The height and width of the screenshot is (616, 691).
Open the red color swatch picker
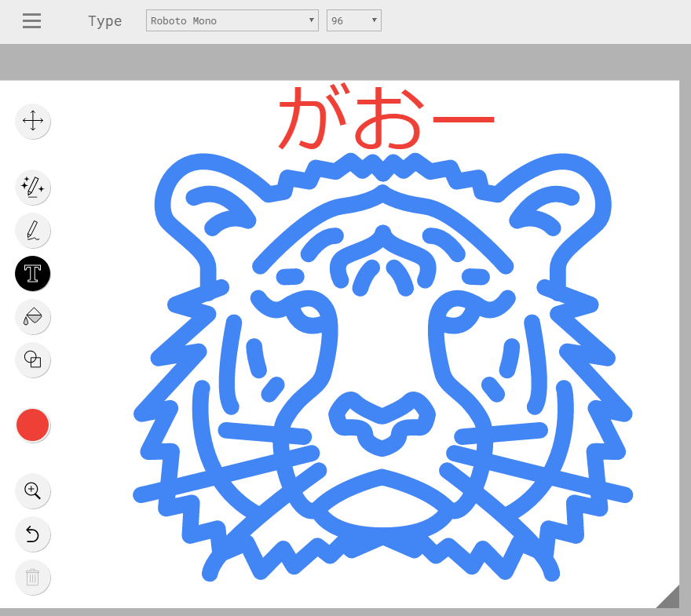point(33,425)
